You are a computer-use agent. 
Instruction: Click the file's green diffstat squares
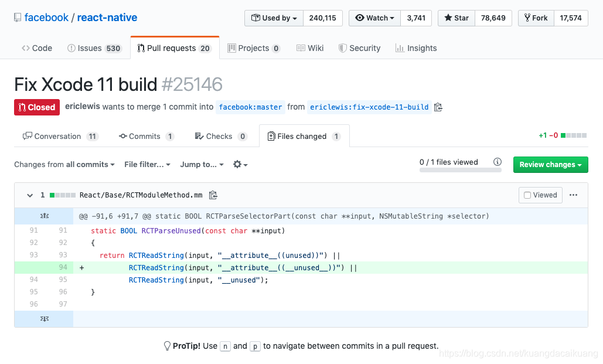pos(63,195)
